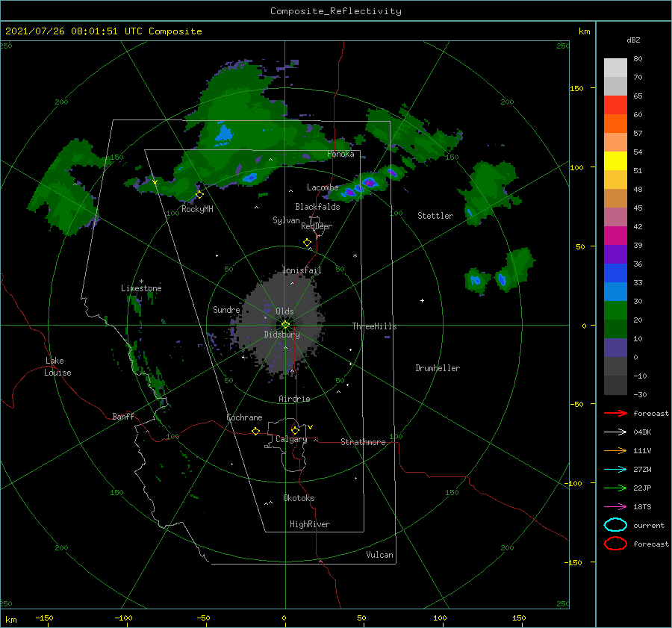This screenshot has width=672, height=628.
Task: Select the bright yellow legend swatch
Action: [615, 161]
